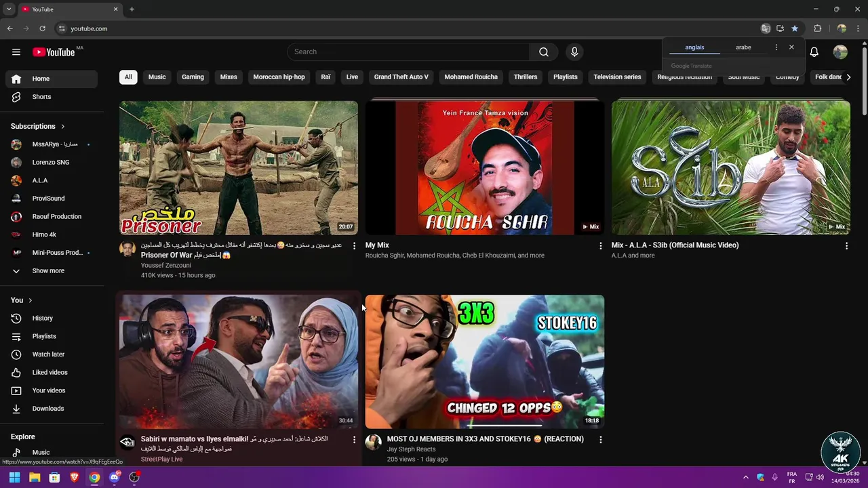Viewport: 868px width, 488px height.
Task: Open the tab search dropdown
Action: pyautogui.click(x=9, y=9)
